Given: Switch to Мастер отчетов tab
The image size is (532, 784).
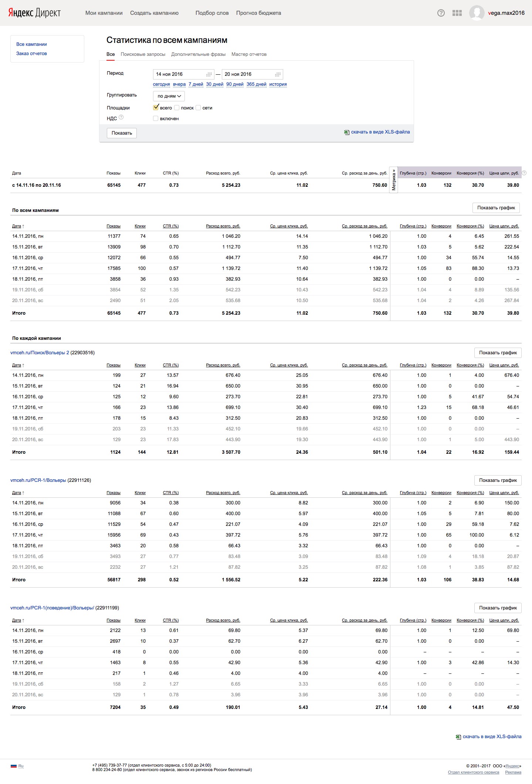Looking at the screenshot, I should (x=249, y=54).
